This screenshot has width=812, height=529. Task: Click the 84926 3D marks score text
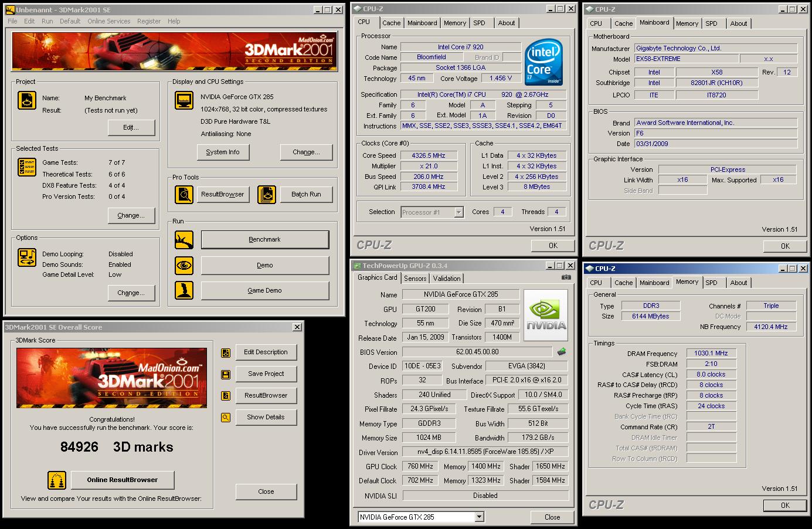117,447
